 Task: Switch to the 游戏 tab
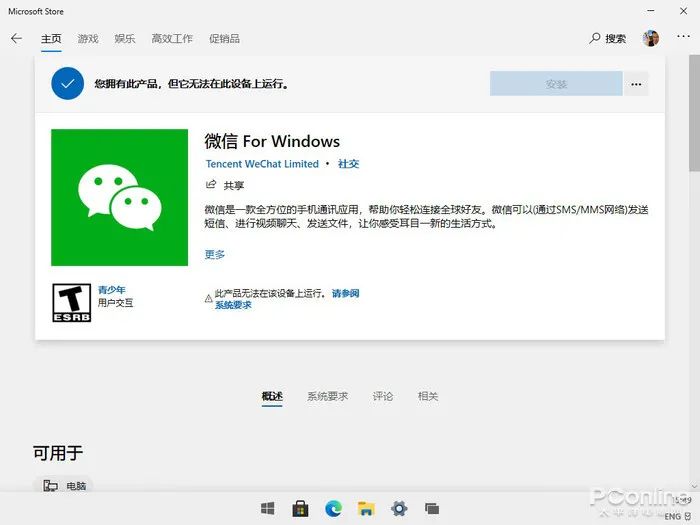coord(88,39)
